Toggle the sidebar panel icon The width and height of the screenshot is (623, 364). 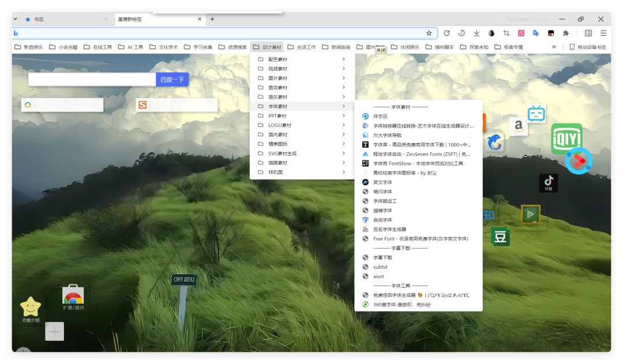coord(588,33)
